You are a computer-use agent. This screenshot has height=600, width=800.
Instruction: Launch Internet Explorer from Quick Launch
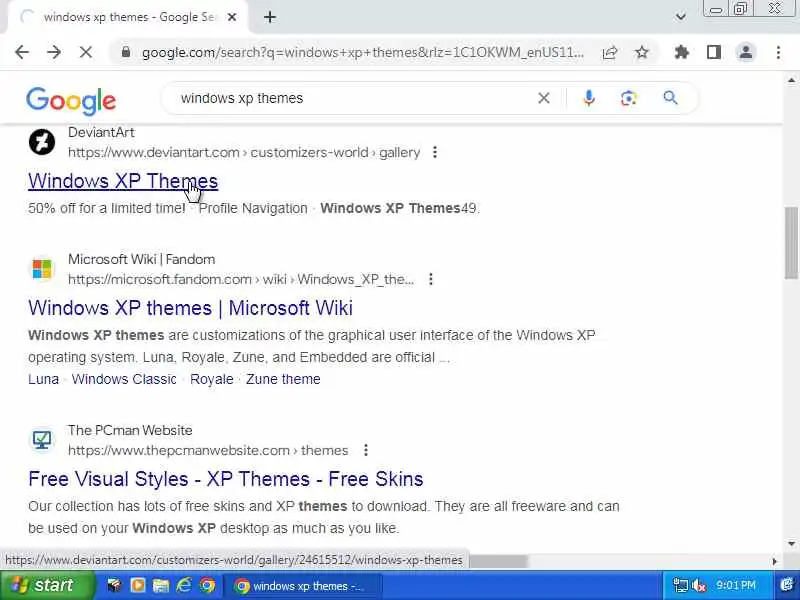click(184, 585)
